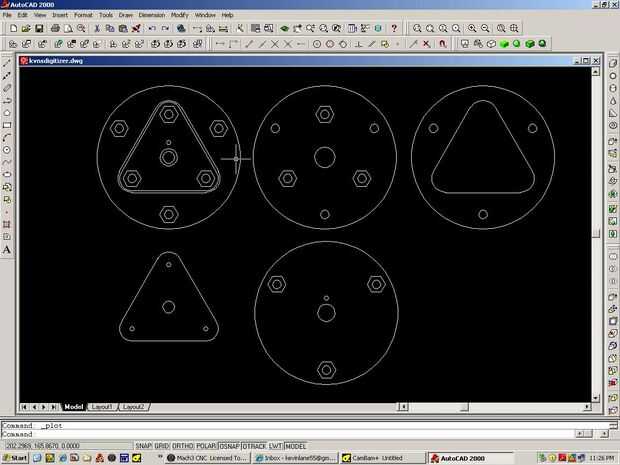Click the Cut scissors icon

pyautogui.click(x=97, y=28)
